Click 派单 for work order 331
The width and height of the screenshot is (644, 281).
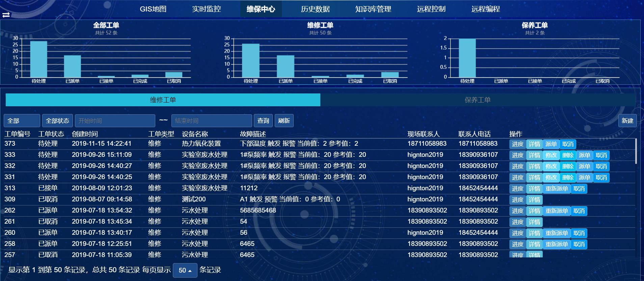585,177
